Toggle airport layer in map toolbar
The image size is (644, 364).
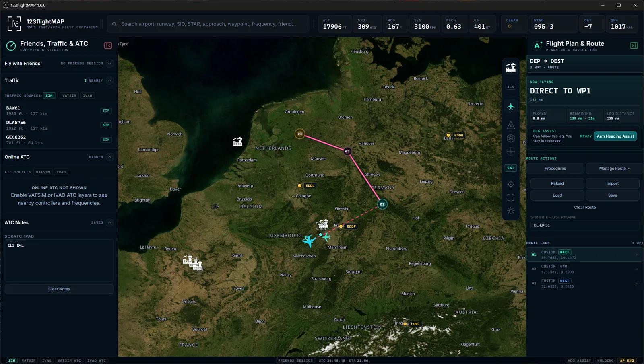511,68
